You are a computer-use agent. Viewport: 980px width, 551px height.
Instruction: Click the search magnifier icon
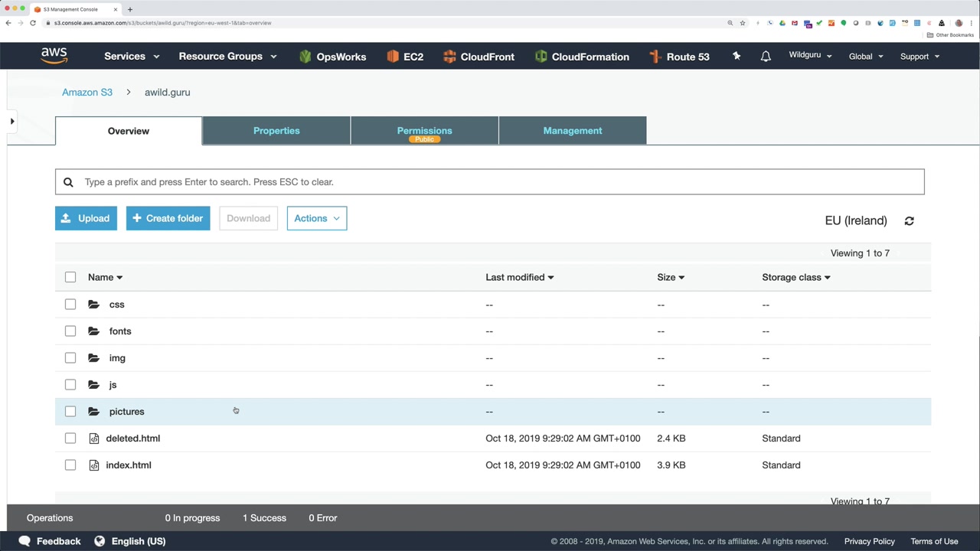[68, 182]
